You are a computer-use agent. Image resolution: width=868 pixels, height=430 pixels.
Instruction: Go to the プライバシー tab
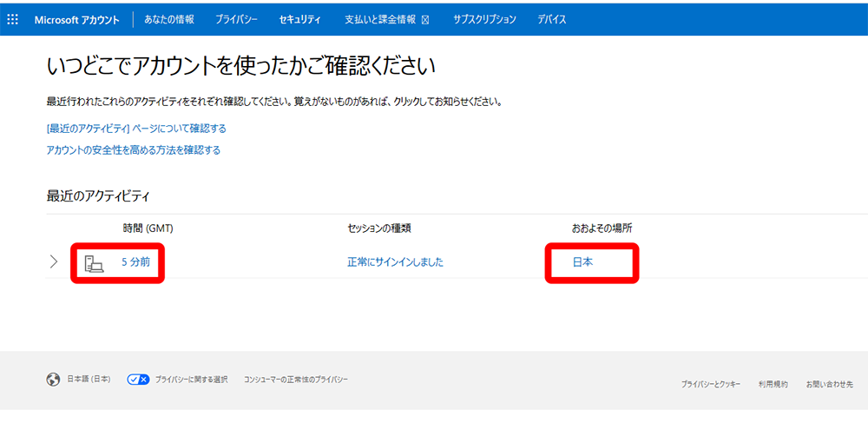(236, 19)
